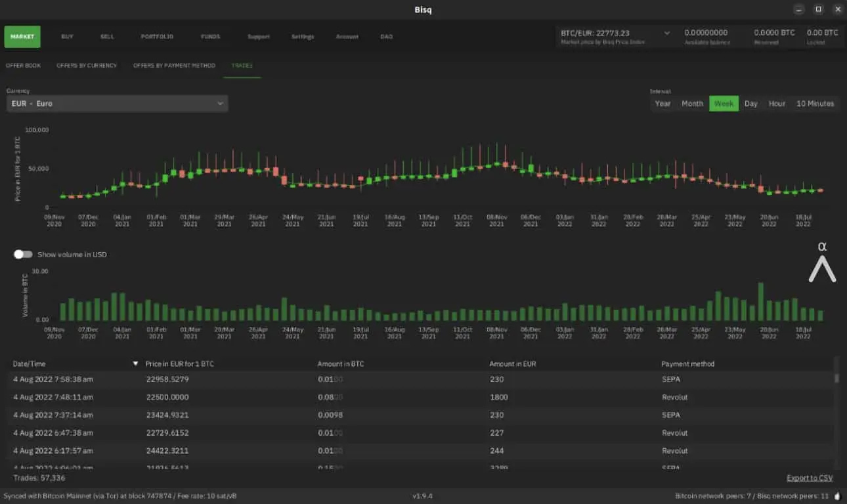Open Account section
The width and height of the screenshot is (847, 504).
(347, 37)
